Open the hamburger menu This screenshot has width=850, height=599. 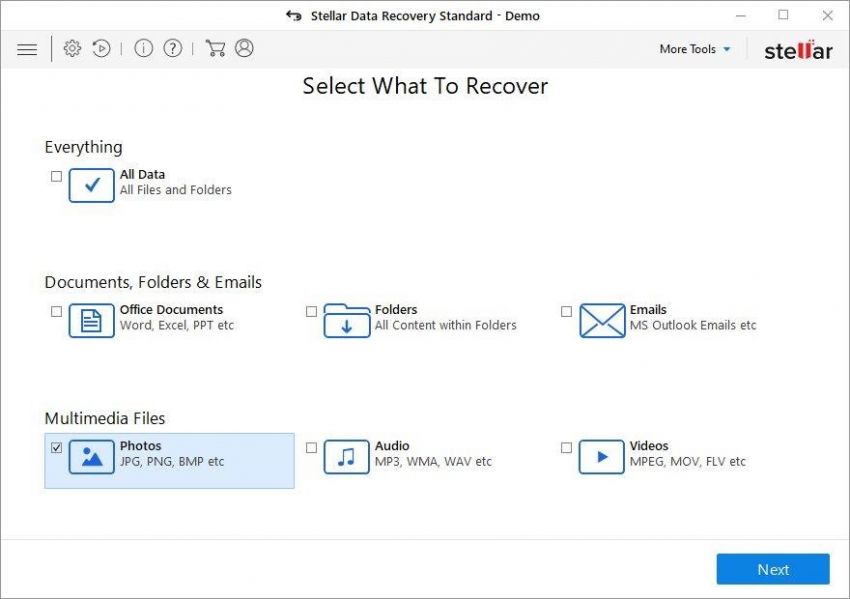tap(27, 48)
